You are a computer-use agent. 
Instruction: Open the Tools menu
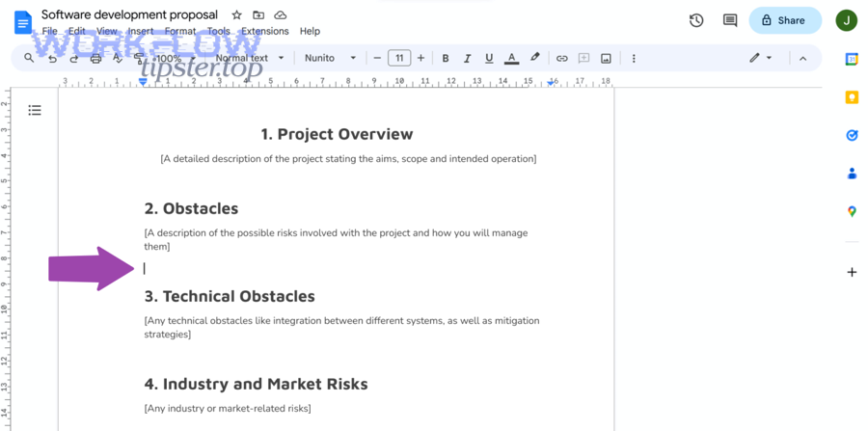click(219, 32)
